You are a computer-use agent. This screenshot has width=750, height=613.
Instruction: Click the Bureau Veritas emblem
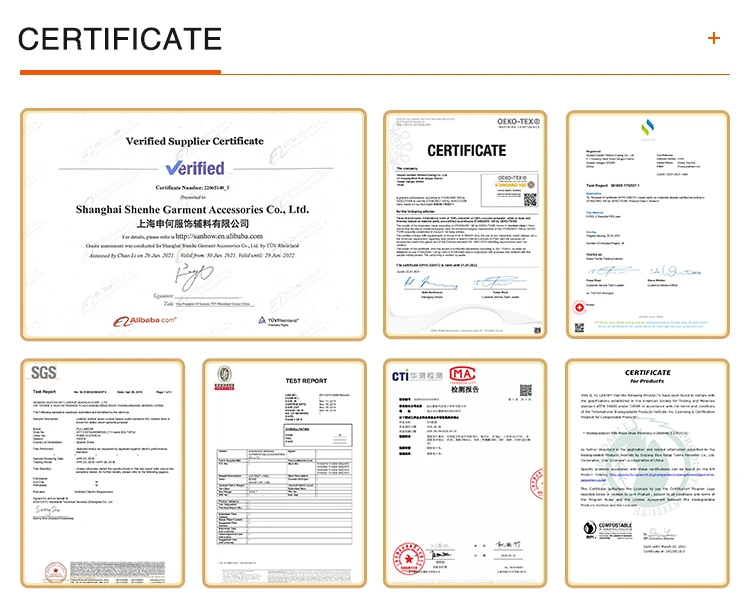(x=224, y=378)
